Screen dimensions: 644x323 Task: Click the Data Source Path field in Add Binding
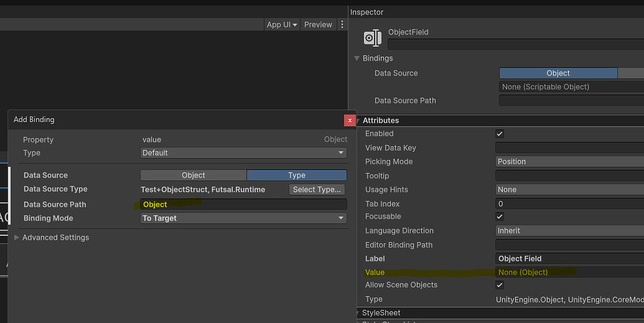tap(243, 205)
